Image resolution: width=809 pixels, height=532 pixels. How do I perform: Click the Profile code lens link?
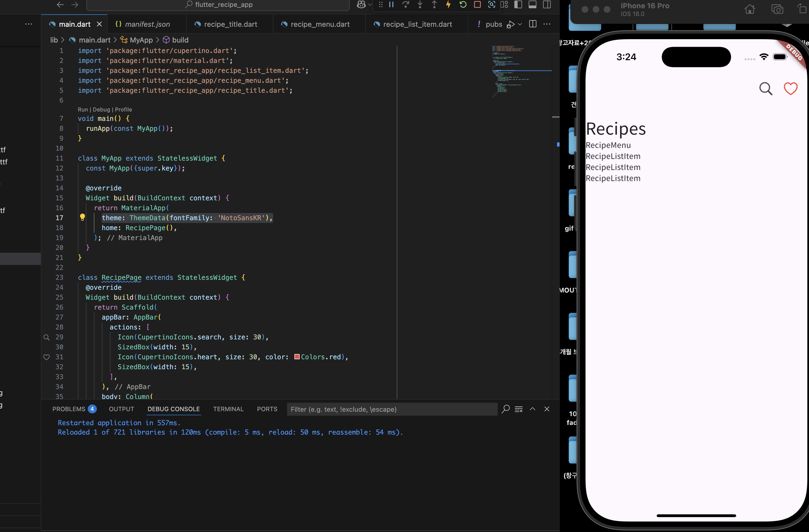(x=123, y=110)
